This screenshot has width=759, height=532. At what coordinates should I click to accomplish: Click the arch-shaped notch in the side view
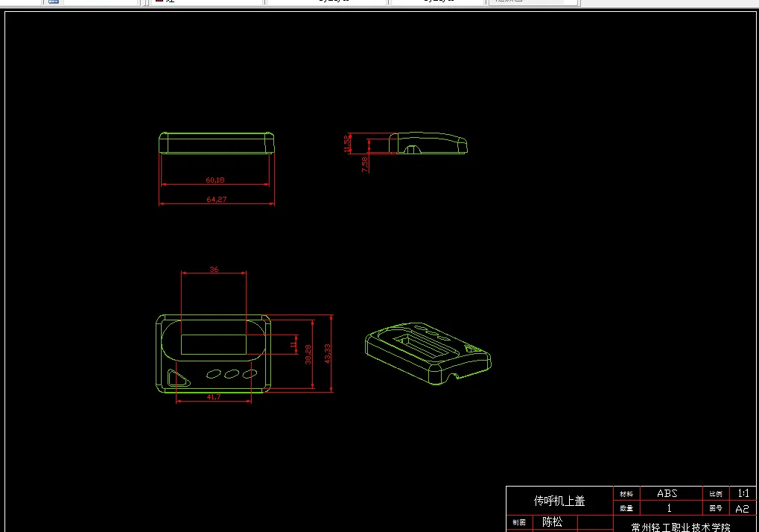(x=413, y=149)
